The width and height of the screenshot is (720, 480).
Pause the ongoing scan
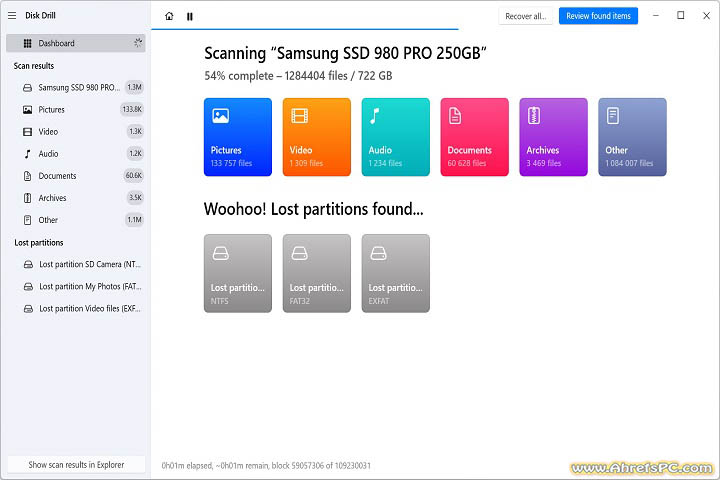click(x=190, y=17)
